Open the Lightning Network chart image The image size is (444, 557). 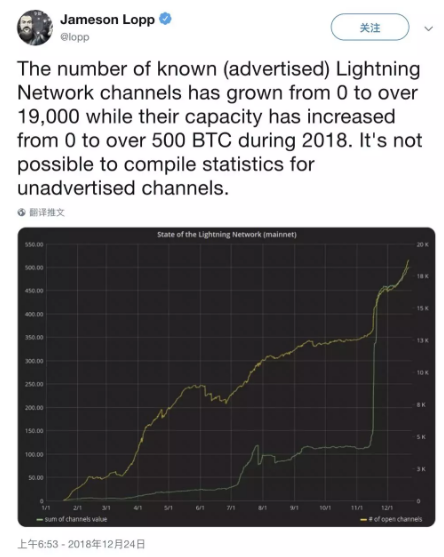226,377
